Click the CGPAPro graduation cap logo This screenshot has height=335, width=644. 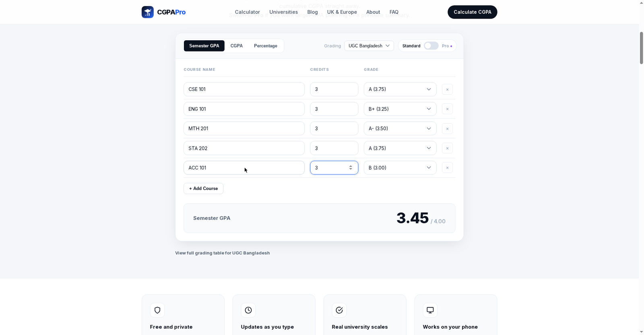coord(147,12)
